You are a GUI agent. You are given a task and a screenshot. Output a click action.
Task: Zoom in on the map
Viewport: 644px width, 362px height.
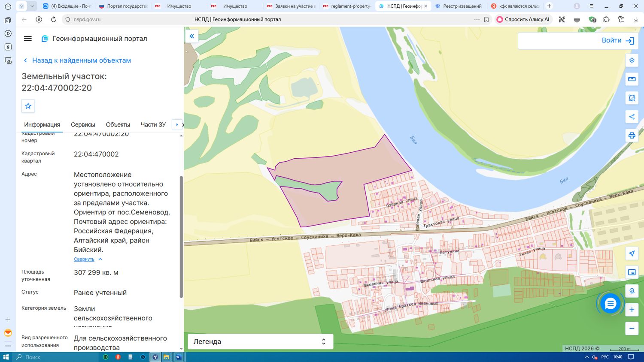[632, 310]
